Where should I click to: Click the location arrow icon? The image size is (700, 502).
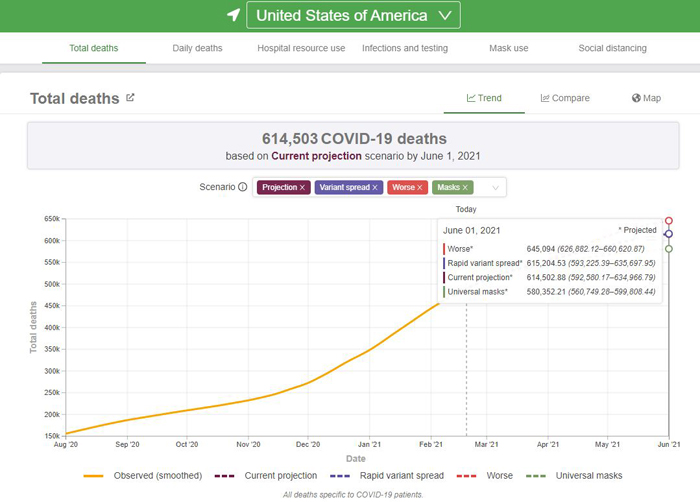click(x=233, y=15)
